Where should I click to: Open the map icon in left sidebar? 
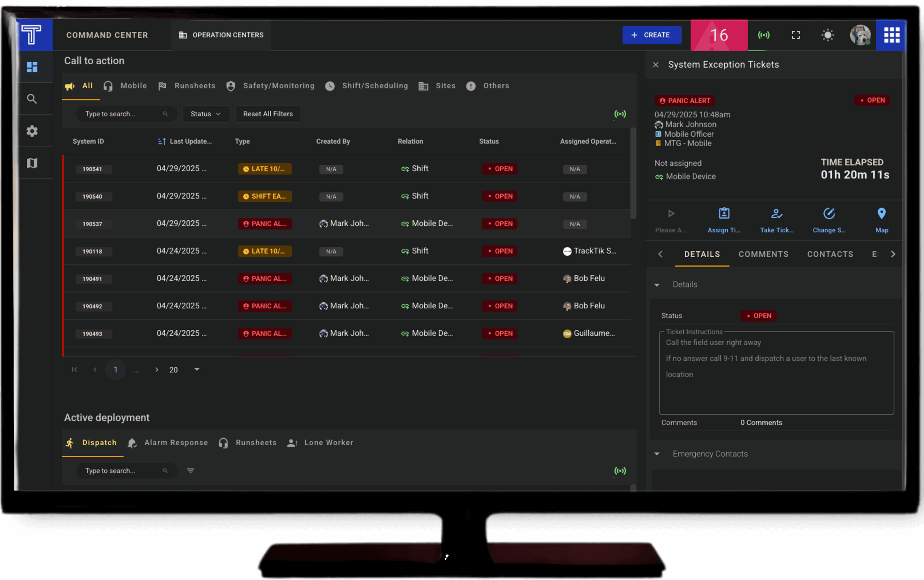(32, 163)
